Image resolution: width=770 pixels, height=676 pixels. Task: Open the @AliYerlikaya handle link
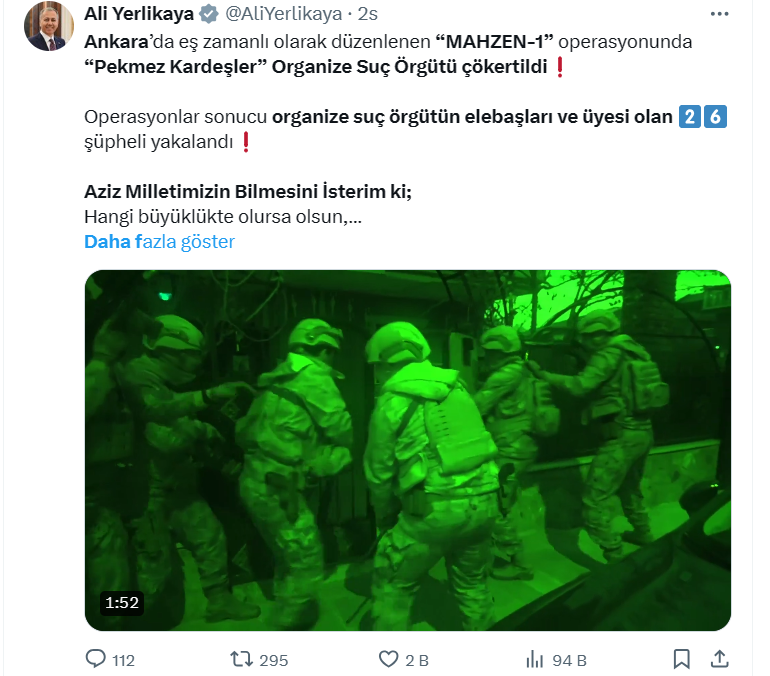[283, 14]
